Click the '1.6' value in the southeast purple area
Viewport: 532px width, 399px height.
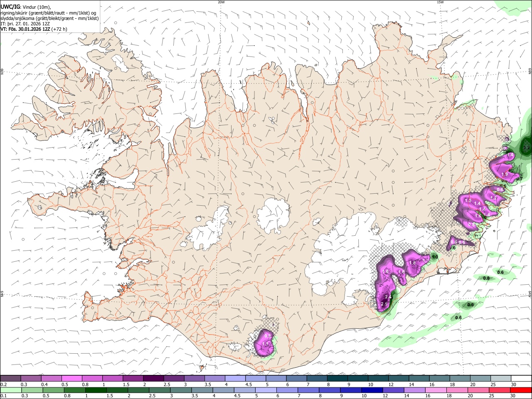pos(401,272)
